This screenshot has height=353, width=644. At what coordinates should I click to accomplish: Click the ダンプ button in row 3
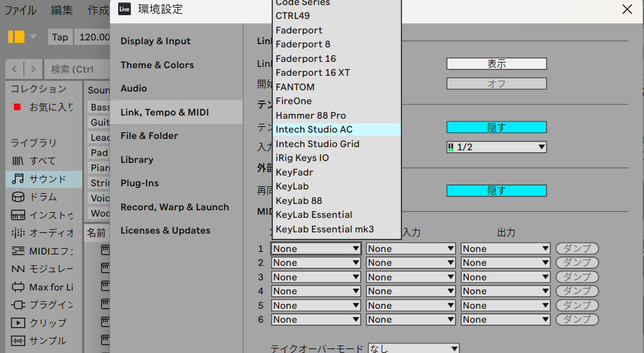(576, 277)
